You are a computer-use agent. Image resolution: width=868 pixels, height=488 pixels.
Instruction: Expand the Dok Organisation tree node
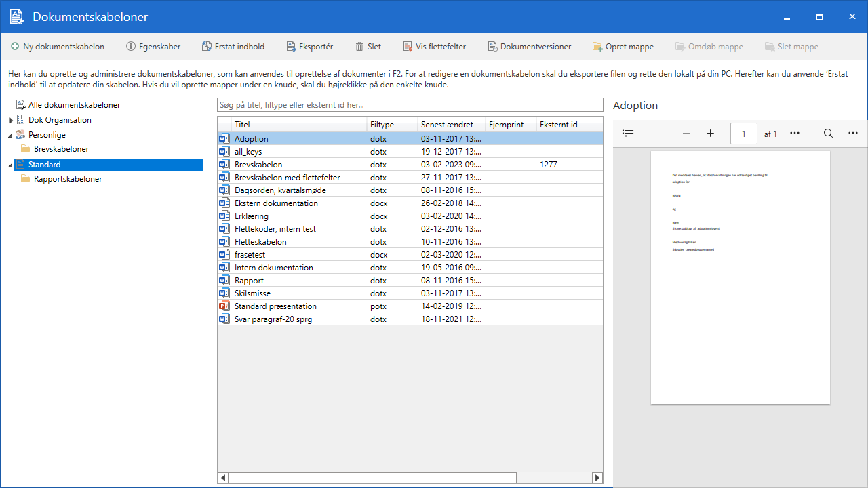click(11, 121)
